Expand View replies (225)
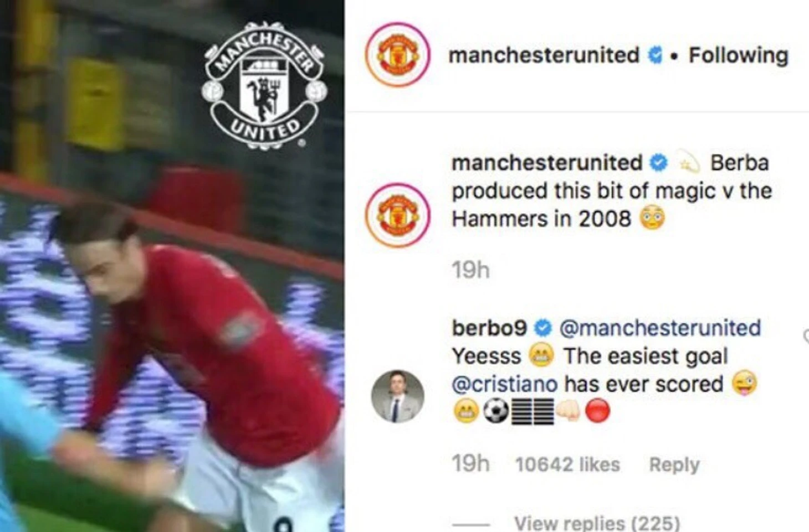This screenshot has height=532, width=809. coord(597,523)
